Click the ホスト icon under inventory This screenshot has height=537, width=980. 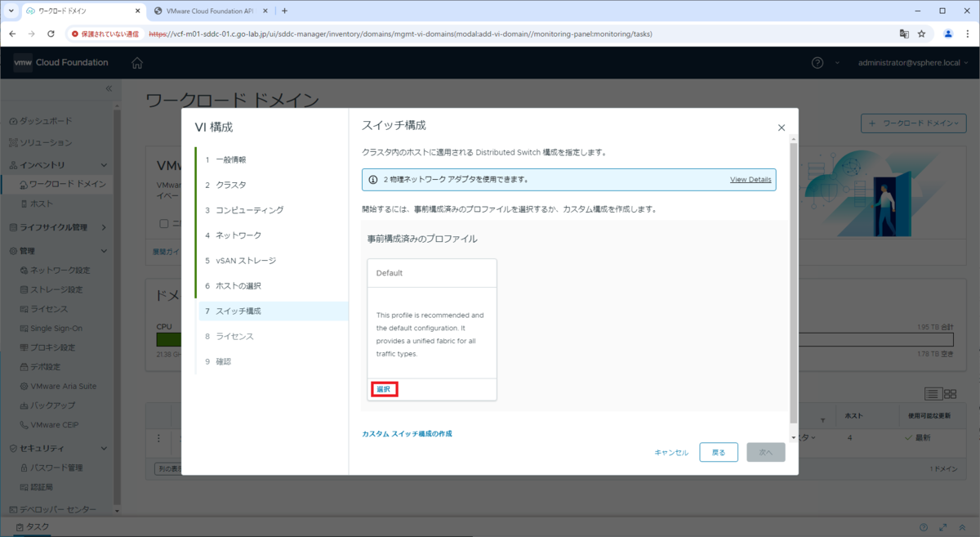point(24,203)
